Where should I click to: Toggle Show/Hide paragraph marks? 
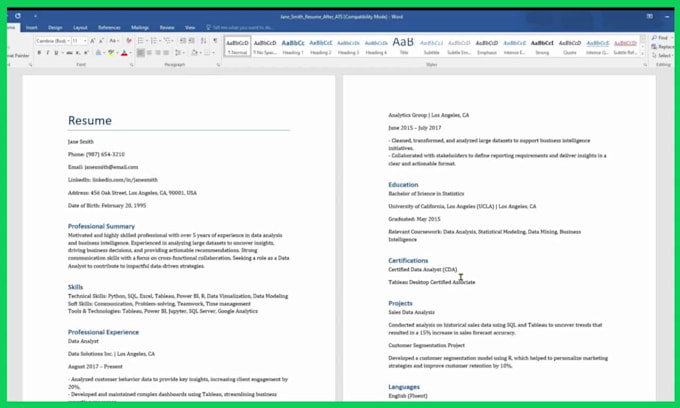pyautogui.click(x=215, y=41)
